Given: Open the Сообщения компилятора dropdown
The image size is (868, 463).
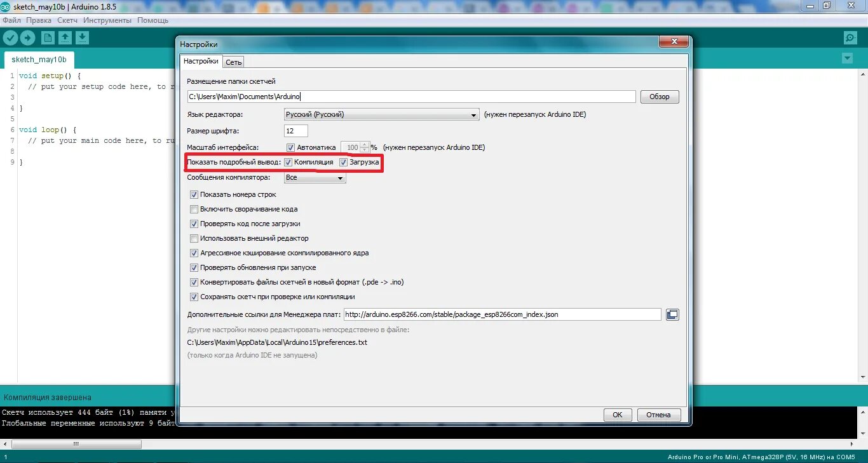Looking at the screenshot, I should tap(315, 178).
